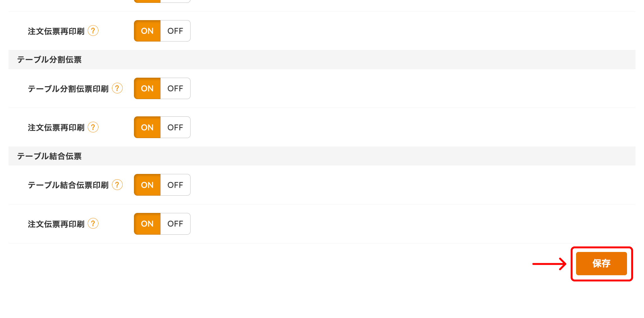Switch ON 注文伝票再印刷 in the テーブル分割伝票 section
644x318 pixels.
147,127
